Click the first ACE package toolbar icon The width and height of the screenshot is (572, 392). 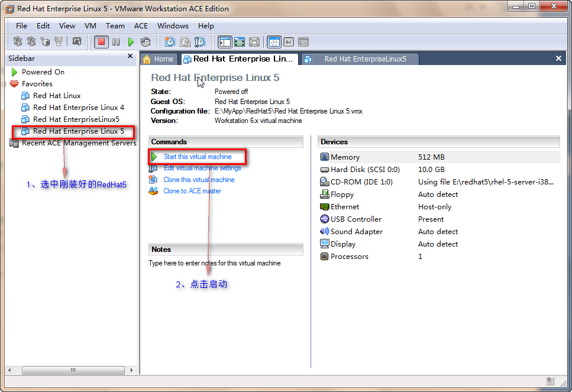[x=18, y=42]
